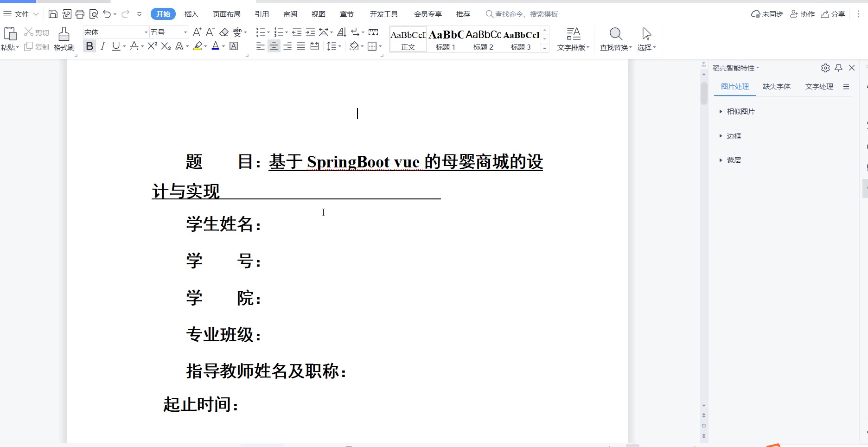Click the decrease indent icon
868x447 pixels.
297,32
